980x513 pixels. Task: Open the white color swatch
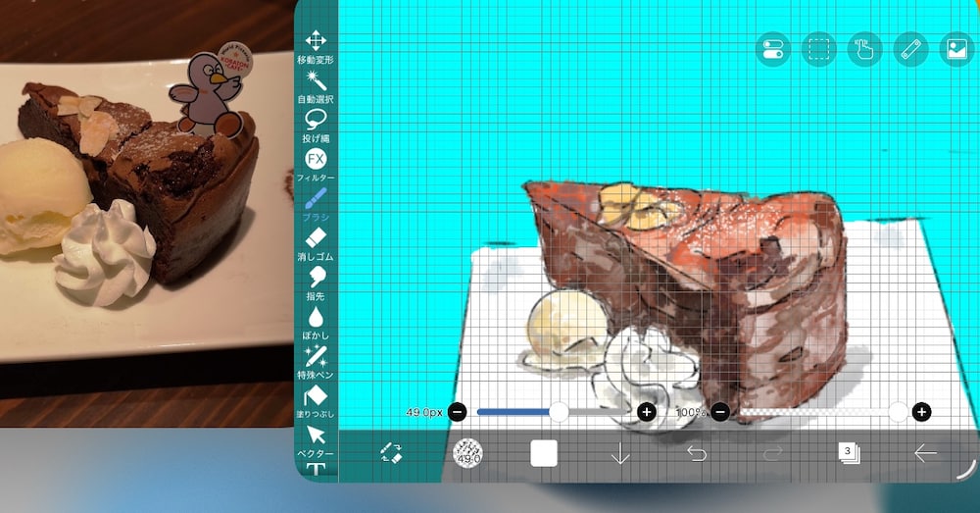point(544,453)
